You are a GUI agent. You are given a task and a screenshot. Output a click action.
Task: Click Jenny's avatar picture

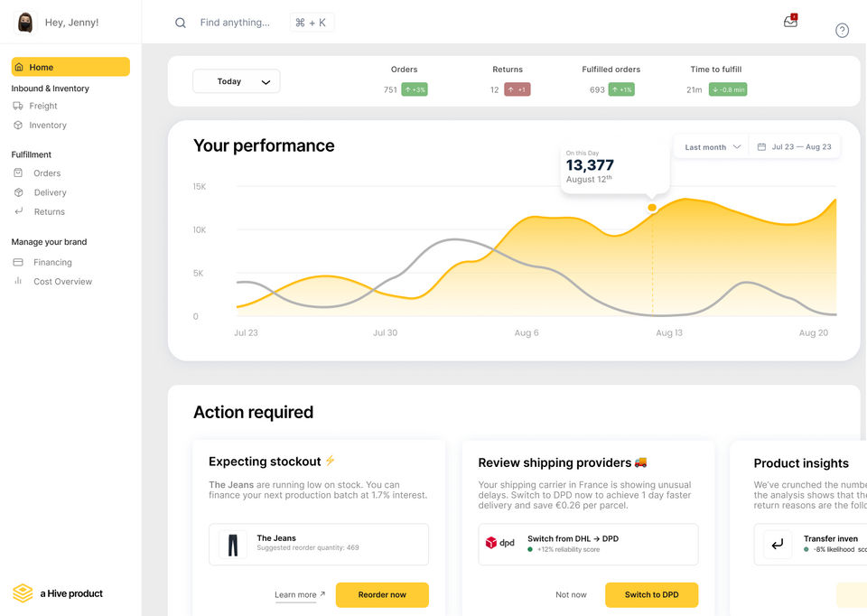tap(25, 23)
